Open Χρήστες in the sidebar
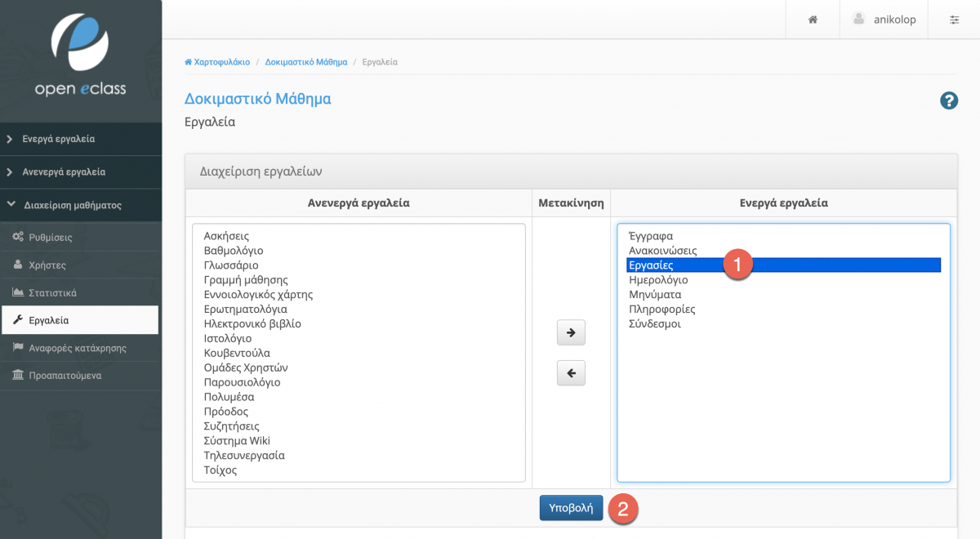980x539 pixels. click(47, 265)
